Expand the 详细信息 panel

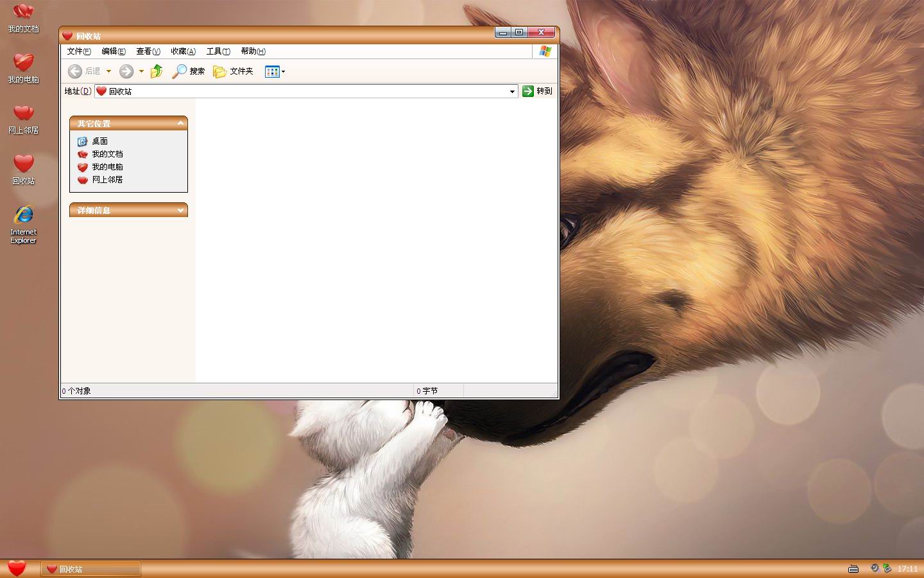click(x=180, y=210)
